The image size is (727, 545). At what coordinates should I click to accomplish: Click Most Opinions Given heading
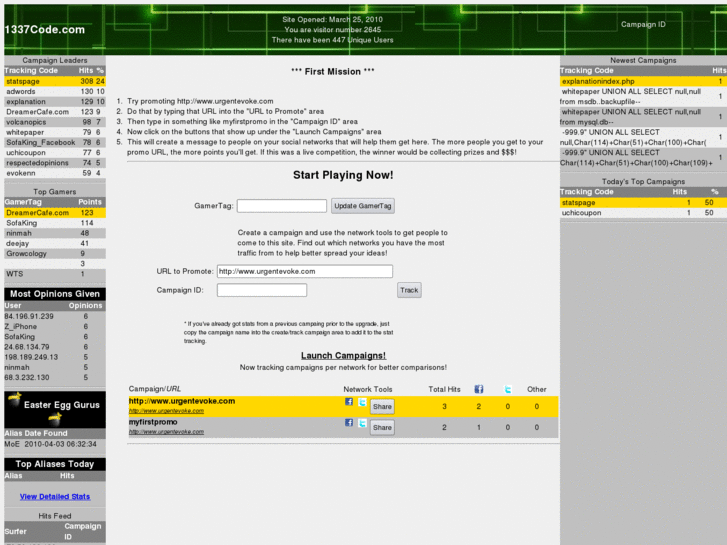tap(55, 294)
